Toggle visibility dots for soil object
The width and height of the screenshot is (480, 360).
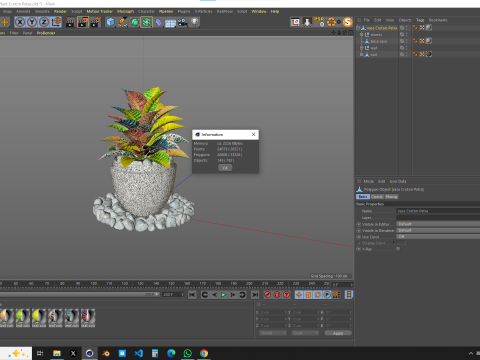[x=406, y=54]
